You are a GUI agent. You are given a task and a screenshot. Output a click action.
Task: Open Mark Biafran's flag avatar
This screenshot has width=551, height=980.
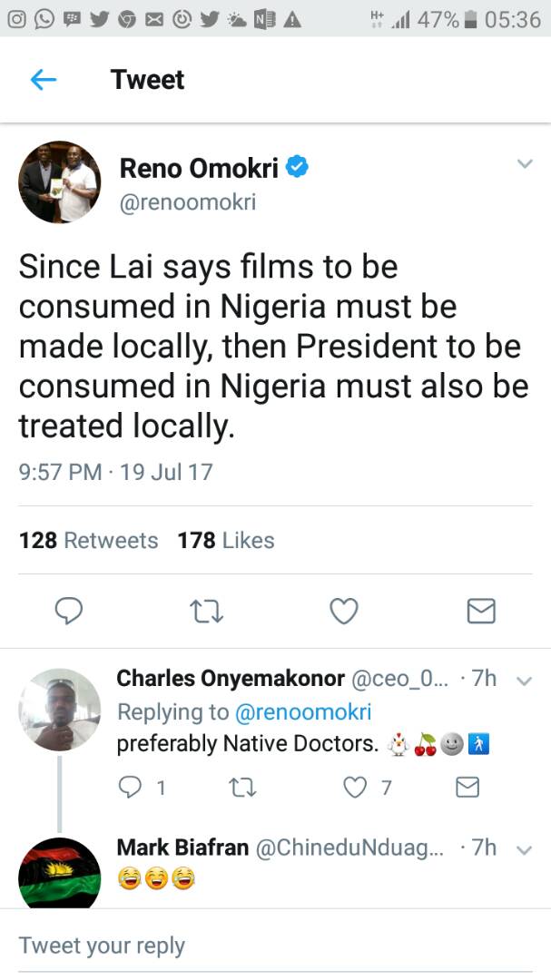(60, 873)
